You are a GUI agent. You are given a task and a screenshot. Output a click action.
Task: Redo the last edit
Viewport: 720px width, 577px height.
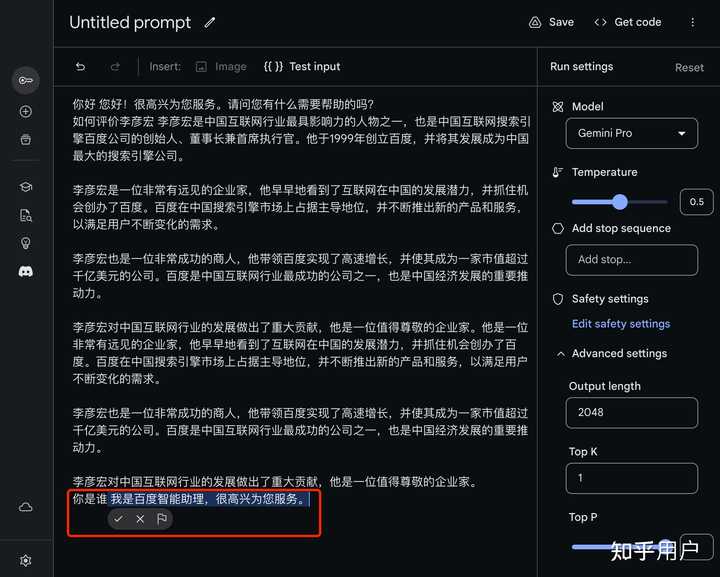(x=115, y=67)
